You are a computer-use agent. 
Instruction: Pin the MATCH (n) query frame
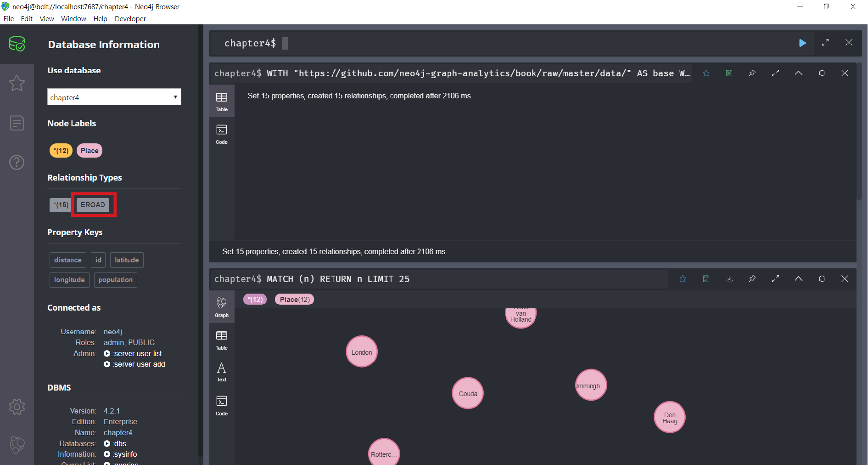tap(752, 278)
